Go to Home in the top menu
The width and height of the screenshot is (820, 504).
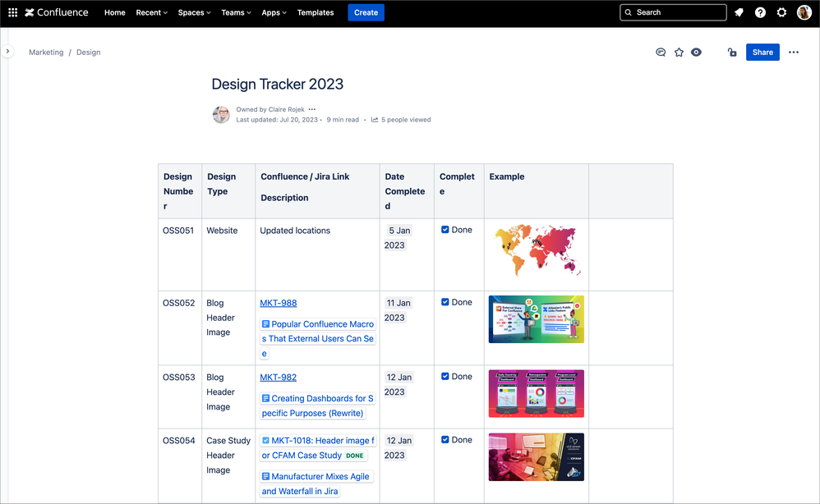114,12
